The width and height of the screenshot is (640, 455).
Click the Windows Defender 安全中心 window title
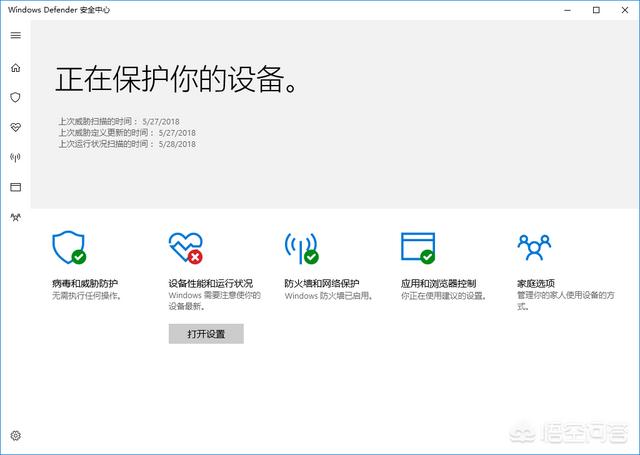[59, 10]
